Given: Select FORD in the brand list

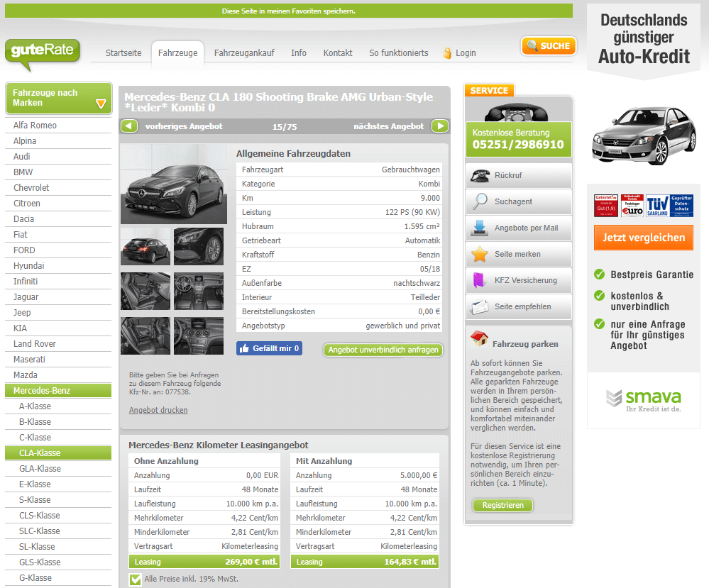Looking at the screenshot, I should (58, 250).
